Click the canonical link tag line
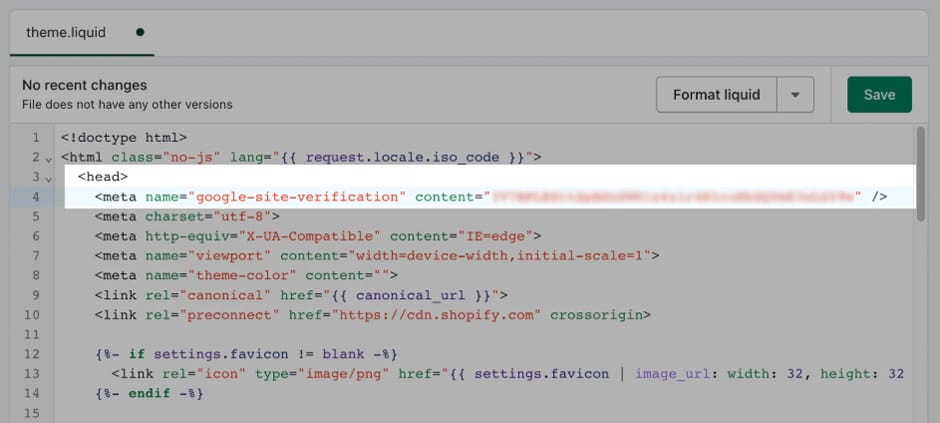Screen dimensions: 940x423 [301, 295]
